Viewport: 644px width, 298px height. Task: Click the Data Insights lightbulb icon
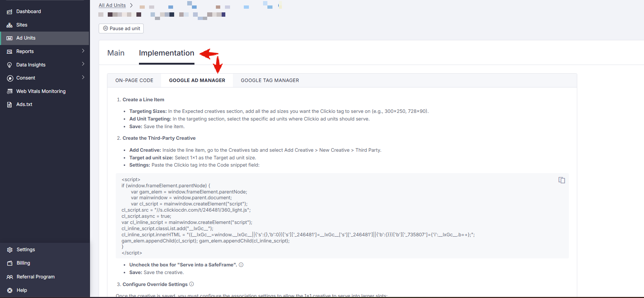coord(9,65)
